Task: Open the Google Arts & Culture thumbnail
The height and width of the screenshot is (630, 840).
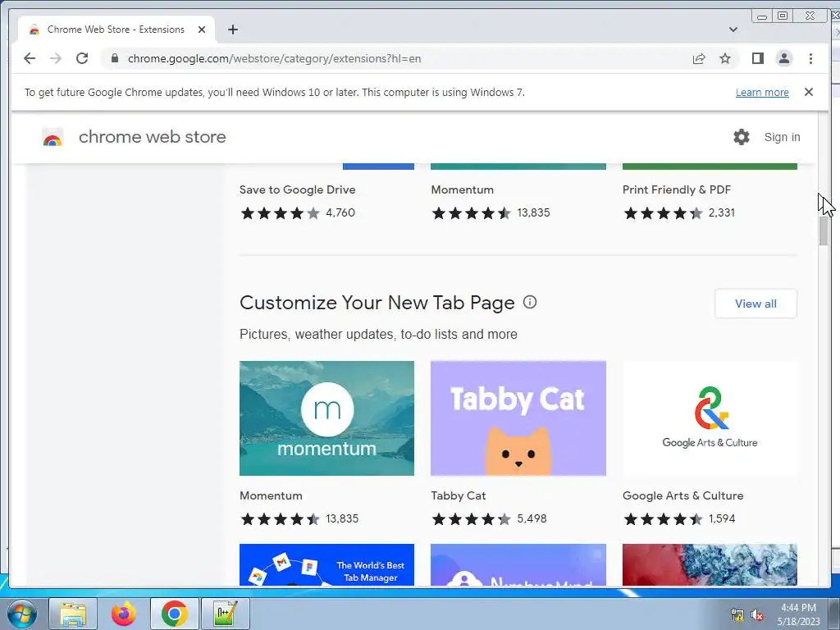Action: click(x=710, y=418)
